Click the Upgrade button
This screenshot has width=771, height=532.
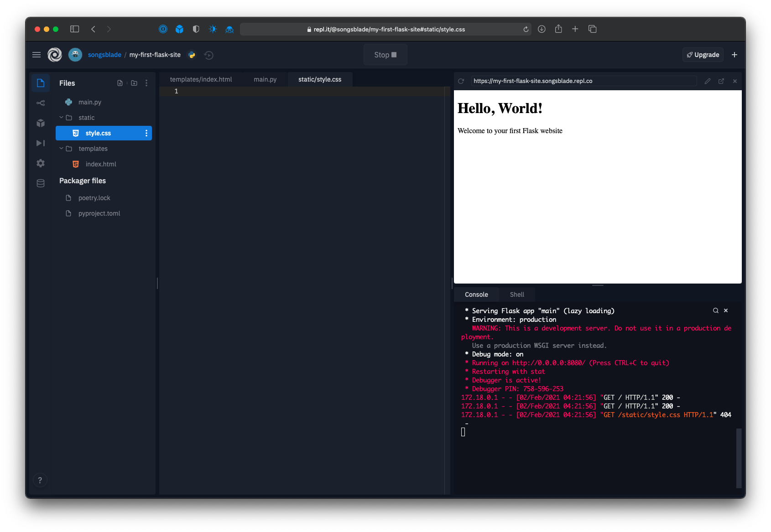tap(703, 54)
